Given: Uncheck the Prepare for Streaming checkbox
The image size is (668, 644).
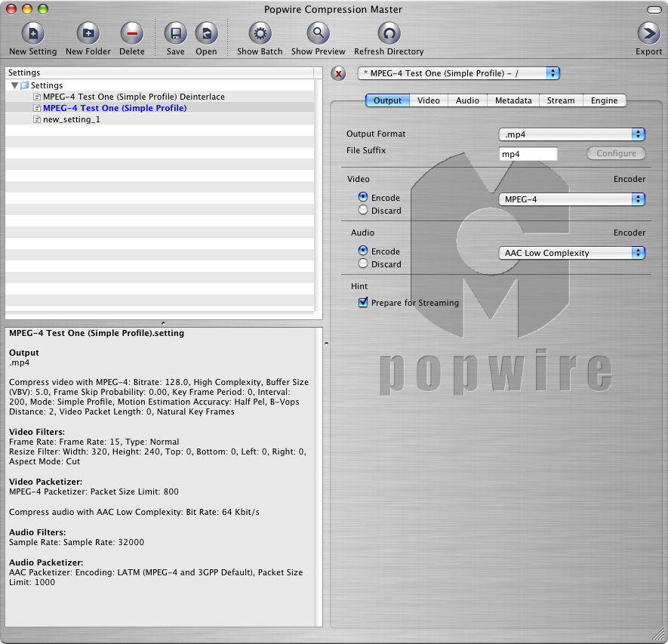Looking at the screenshot, I should 364,303.
